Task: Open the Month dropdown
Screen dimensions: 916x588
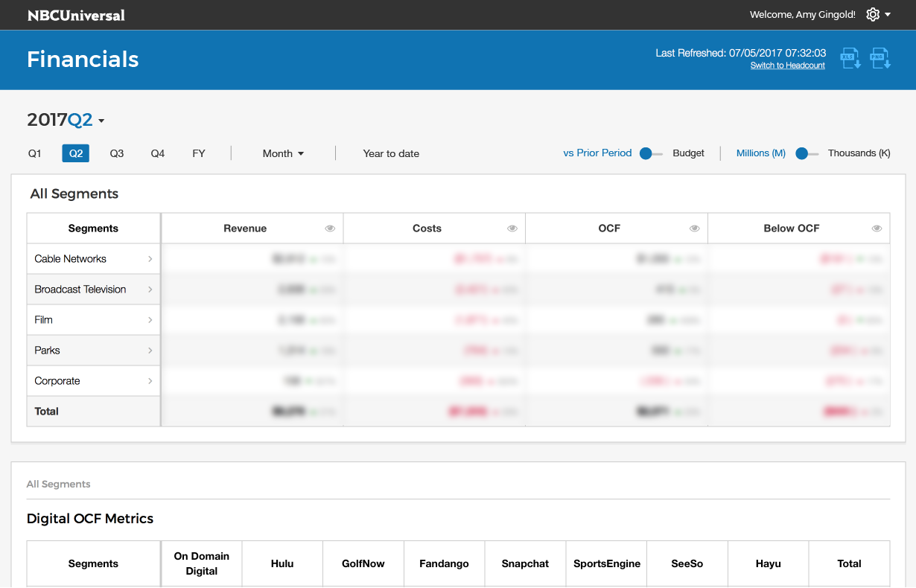Action: click(283, 153)
